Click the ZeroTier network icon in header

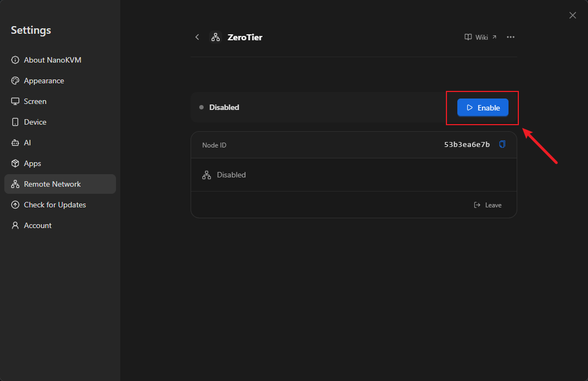[x=216, y=37]
